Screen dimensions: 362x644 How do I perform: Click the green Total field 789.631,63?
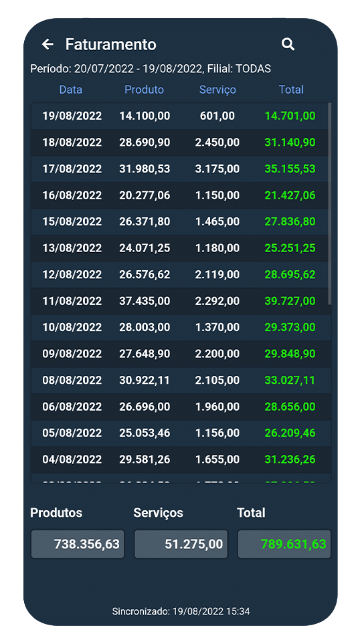point(284,544)
